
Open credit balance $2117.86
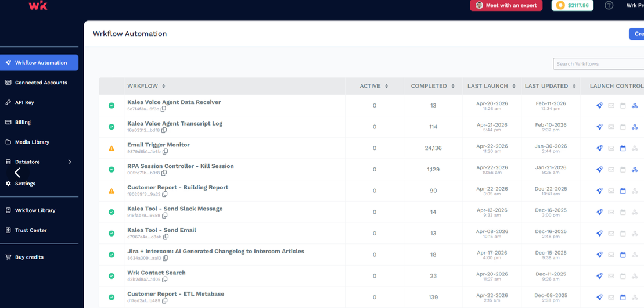pyautogui.click(x=572, y=5)
